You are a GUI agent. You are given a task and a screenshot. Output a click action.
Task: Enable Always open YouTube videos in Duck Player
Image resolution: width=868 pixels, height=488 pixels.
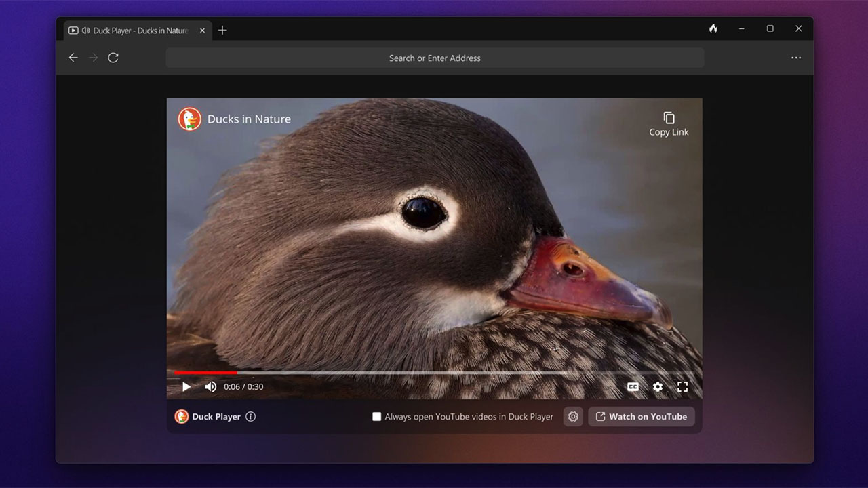(x=377, y=417)
